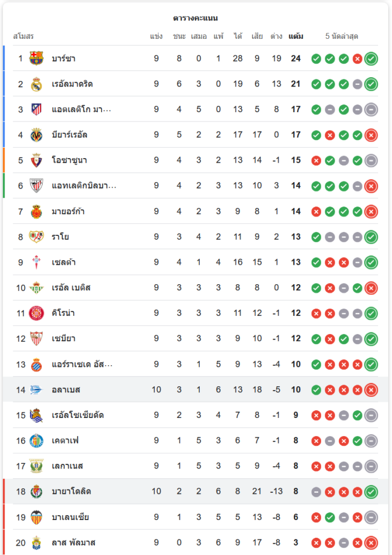Click the Villarreal yellow crest icon
The width and height of the screenshot is (392, 555).
tap(37, 135)
